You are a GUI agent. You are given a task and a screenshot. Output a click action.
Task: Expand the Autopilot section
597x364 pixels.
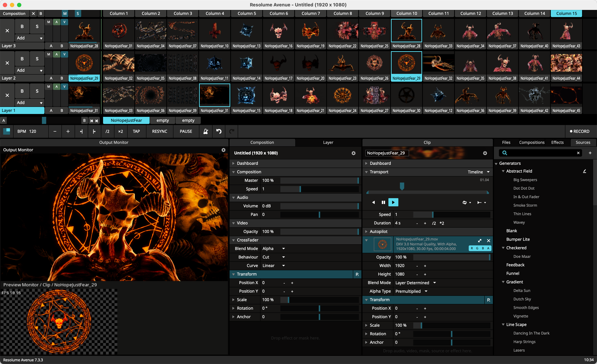[367, 232]
